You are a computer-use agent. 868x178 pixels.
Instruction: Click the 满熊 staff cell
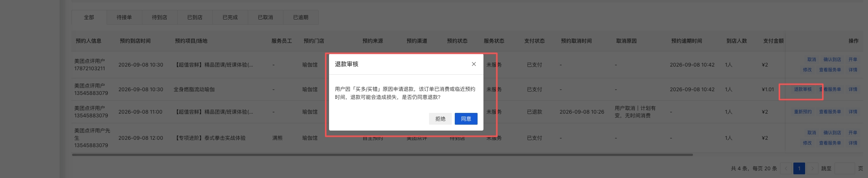[x=278, y=138]
